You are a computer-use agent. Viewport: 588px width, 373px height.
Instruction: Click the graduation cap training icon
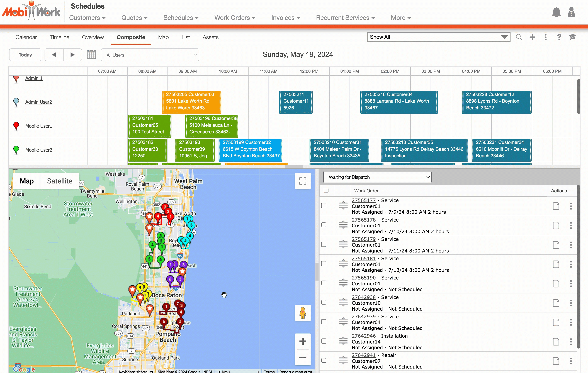(x=573, y=37)
